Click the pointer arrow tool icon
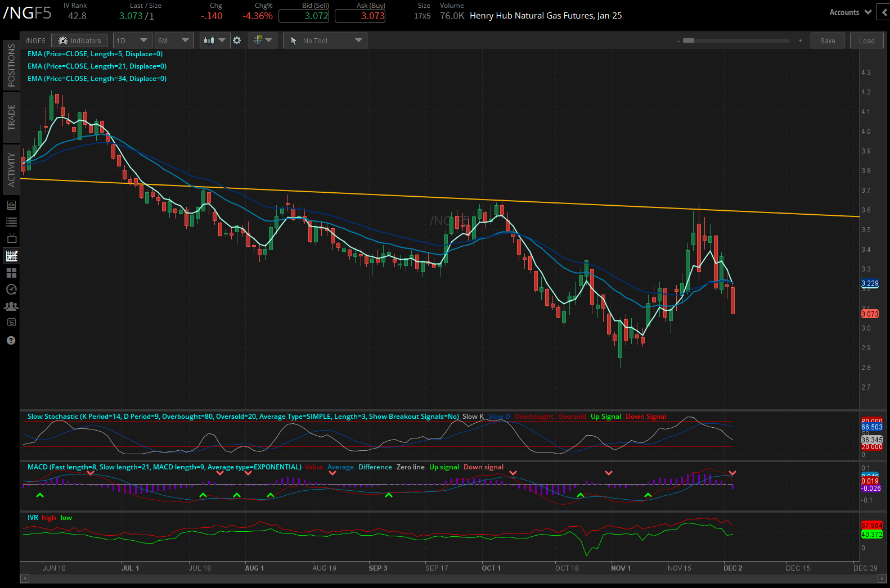 pos(294,40)
